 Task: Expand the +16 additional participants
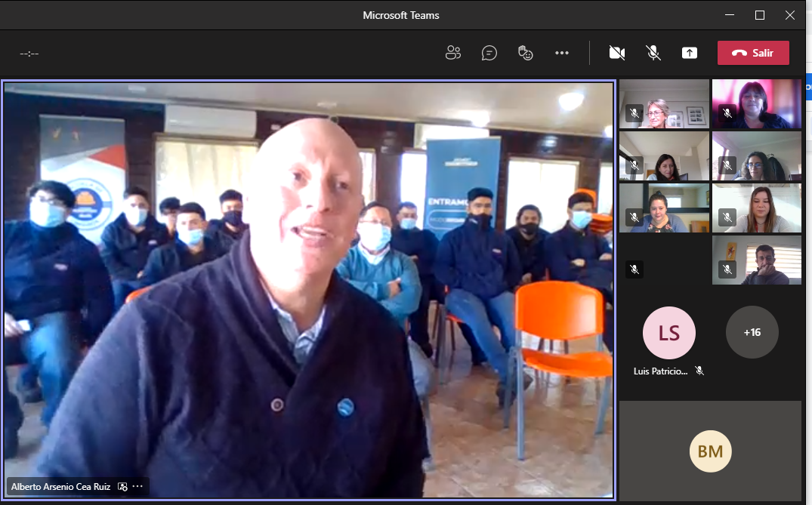coord(752,332)
